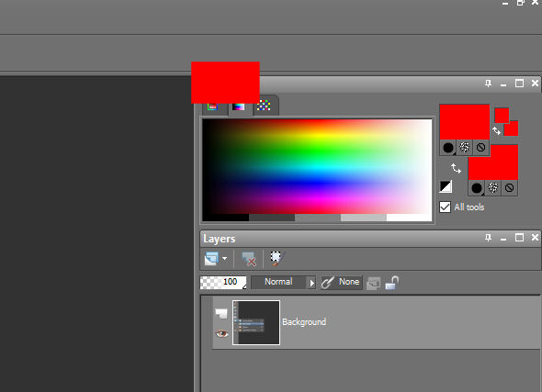This screenshot has width=542, height=392.
Task: Click the Lock Transparency padlock icon
Action: [x=392, y=283]
